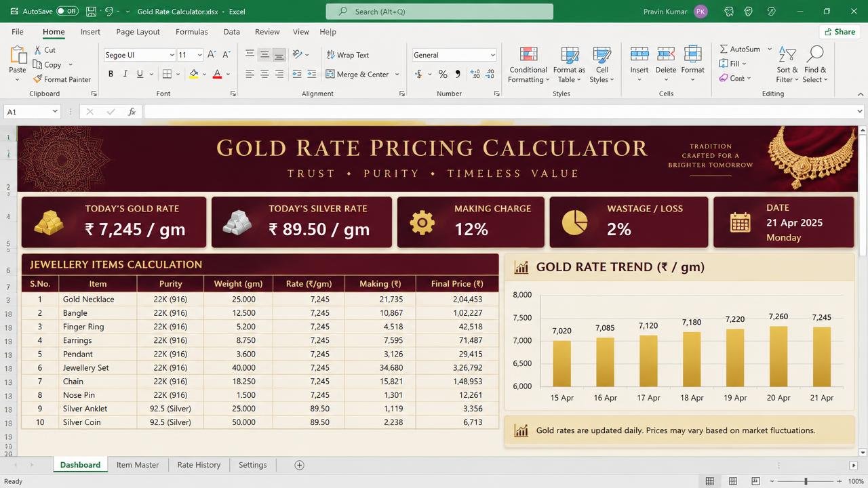Expand the Merge & Center dropdown arrow
Screen dimensions: 868x488
397,75
